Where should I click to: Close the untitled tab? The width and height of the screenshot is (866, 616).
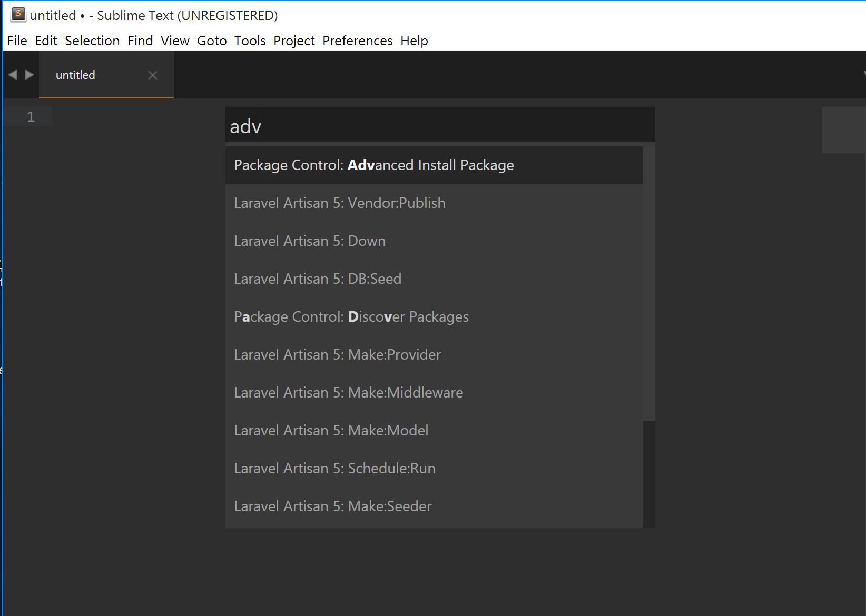tap(153, 75)
